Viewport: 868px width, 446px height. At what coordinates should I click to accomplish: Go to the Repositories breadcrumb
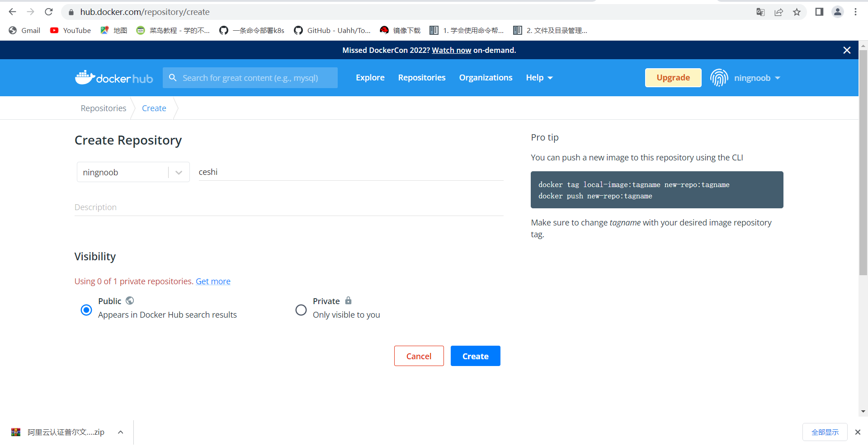point(104,108)
